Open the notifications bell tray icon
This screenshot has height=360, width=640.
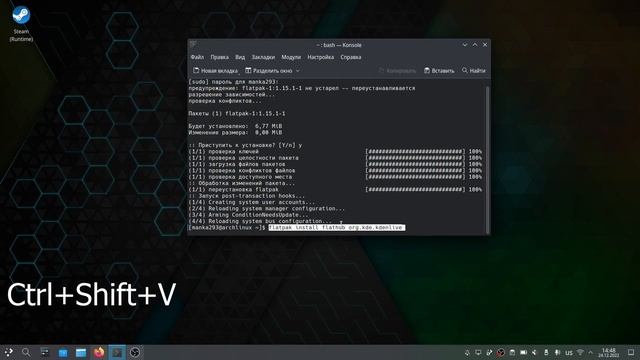tap(467, 352)
